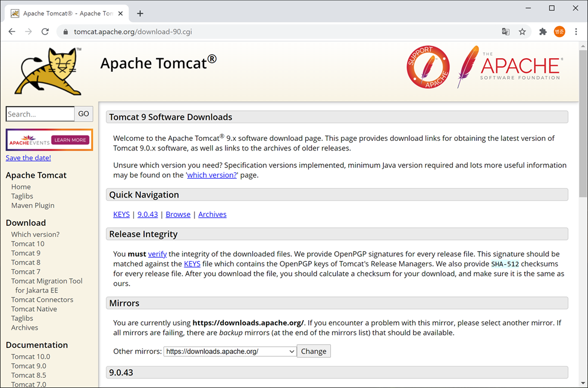Click the KEYS link in Release Integrity text
Image resolution: width=588 pixels, height=388 pixels.
pyautogui.click(x=192, y=264)
